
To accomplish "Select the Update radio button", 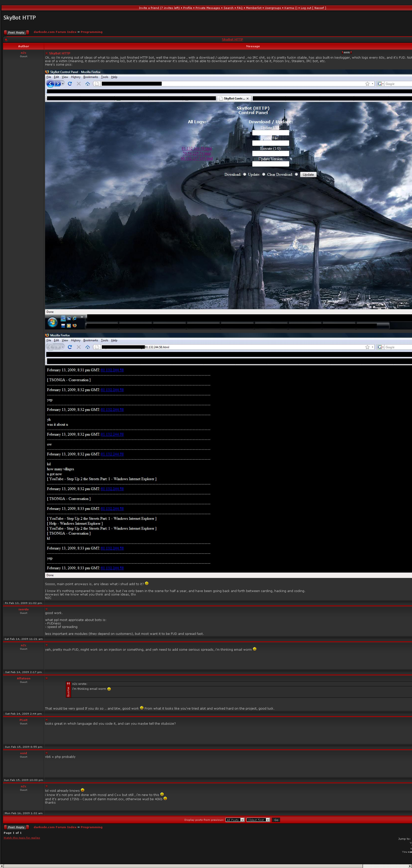I will pyautogui.click(x=264, y=174).
